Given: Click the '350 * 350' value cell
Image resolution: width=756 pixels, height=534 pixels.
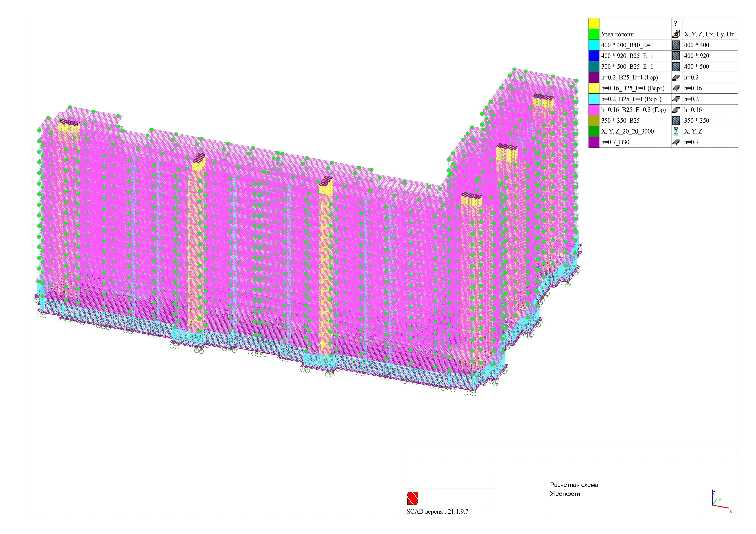Looking at the screenshot, I should coord(697,121).
